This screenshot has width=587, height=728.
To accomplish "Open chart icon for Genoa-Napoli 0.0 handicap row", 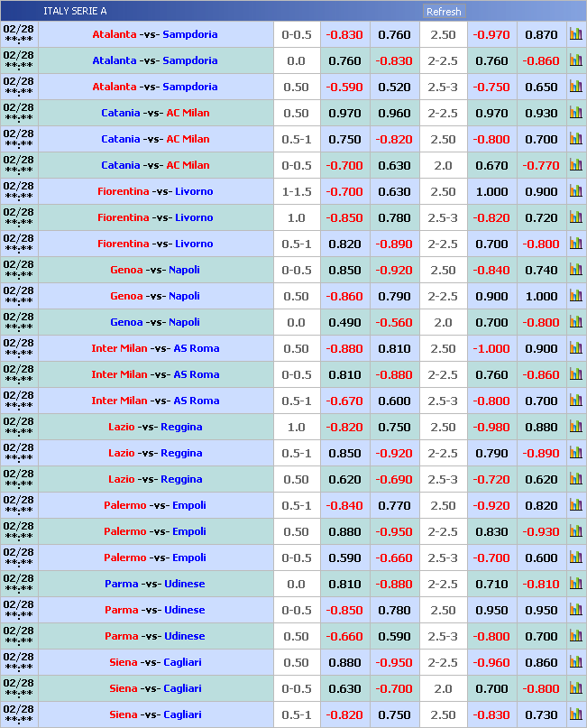I will (x=576, y=322).
